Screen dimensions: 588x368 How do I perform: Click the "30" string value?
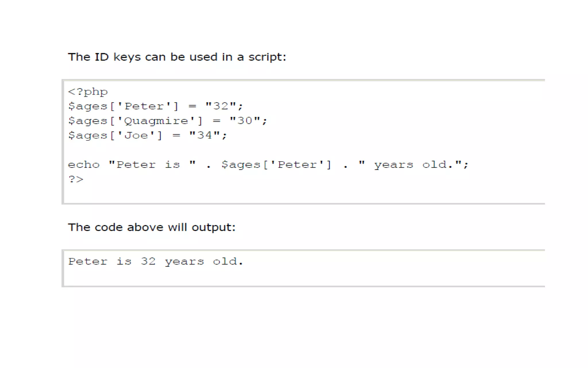[245, 121]
